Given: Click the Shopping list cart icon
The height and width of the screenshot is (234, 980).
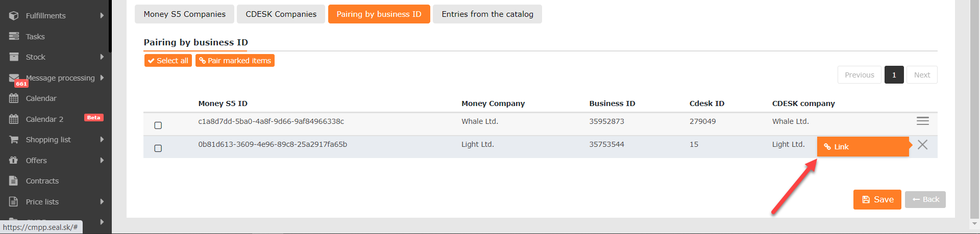Looking at the screenshot, I should coord(14,140).
